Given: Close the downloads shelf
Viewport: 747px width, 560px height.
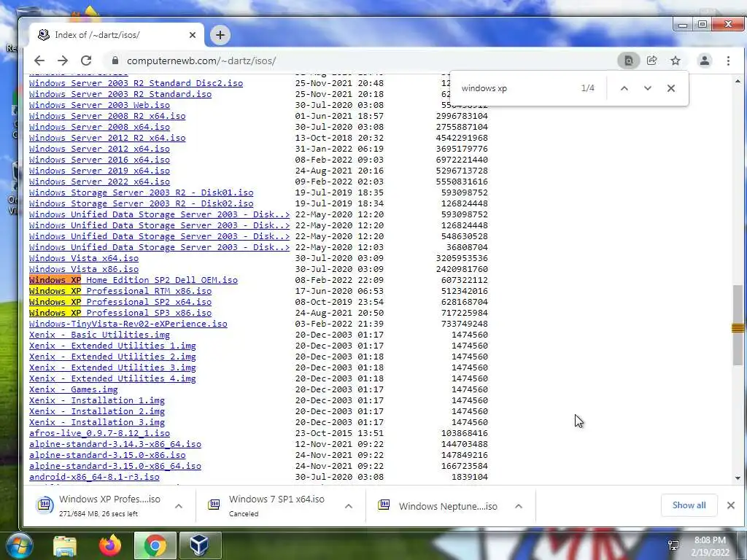Looking at the screenshot, I should click(x=731, y=505).
